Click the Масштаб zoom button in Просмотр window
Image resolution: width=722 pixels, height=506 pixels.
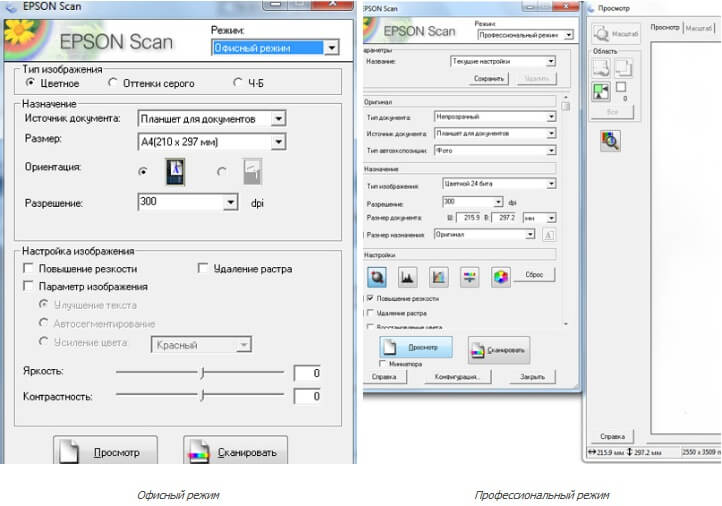(616, 34)
